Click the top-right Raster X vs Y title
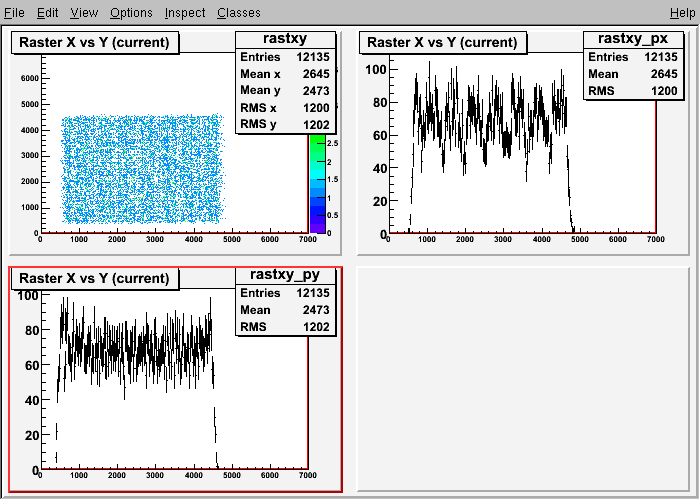This screenshot has height=500, width=700. pos(442,42)
